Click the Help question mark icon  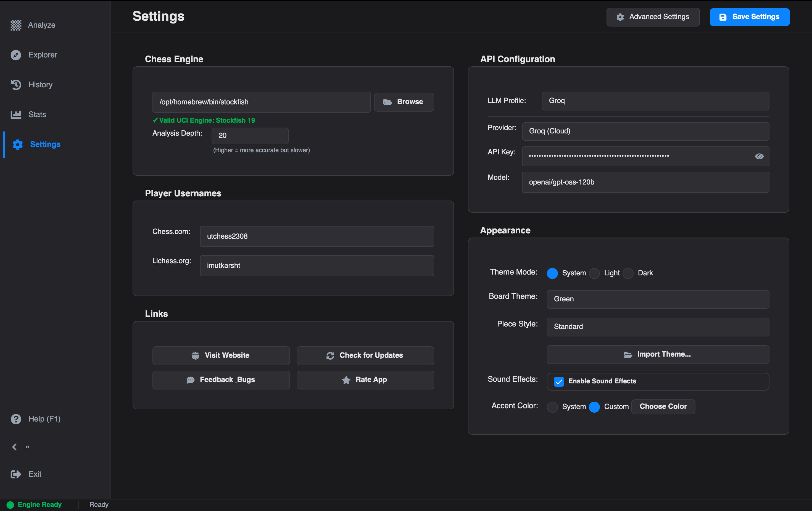(16, 419)
